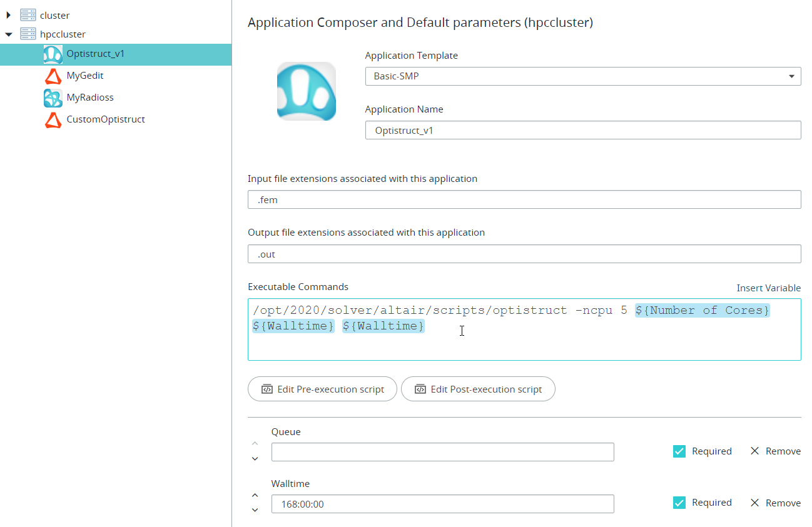Click the first ${Walltime} variable token
The height and width of the screenshot is (527, 812).
click(293, 326)
